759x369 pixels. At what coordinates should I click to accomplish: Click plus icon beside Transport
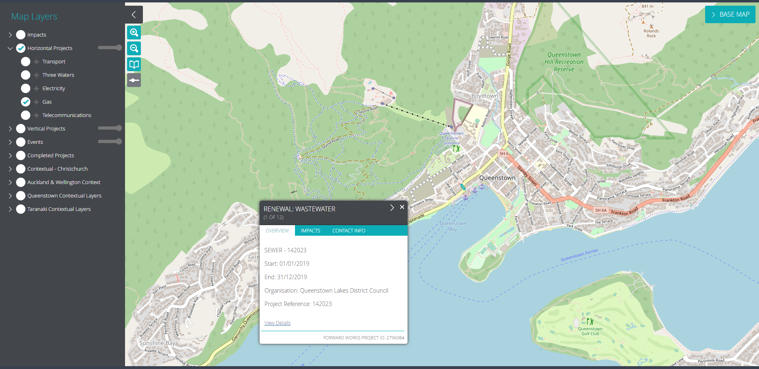pos(36,62)
